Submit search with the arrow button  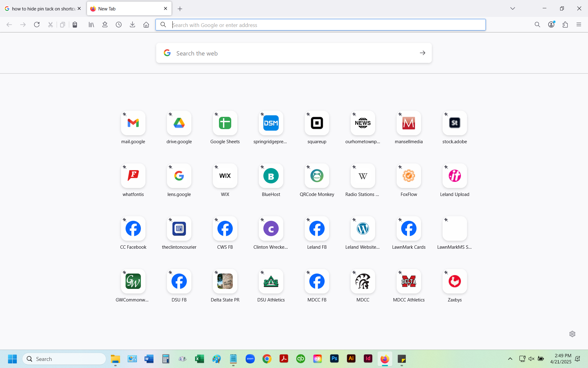(423, 53)
